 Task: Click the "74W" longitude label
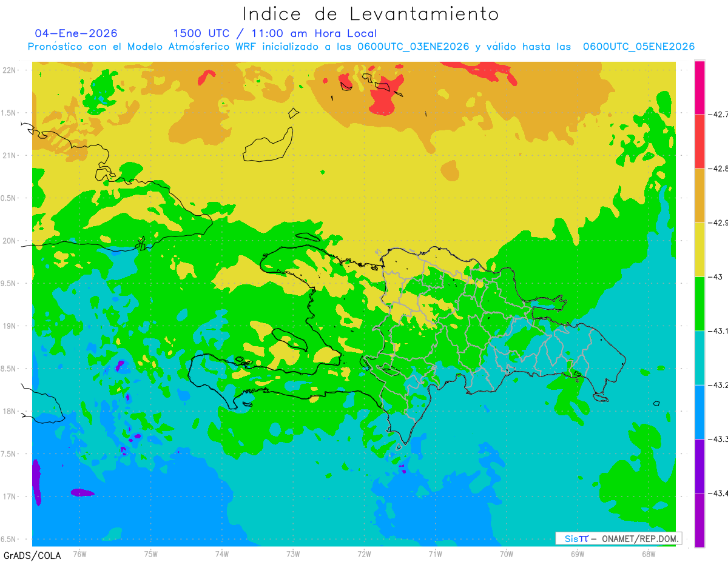click(x=221, y=554)
